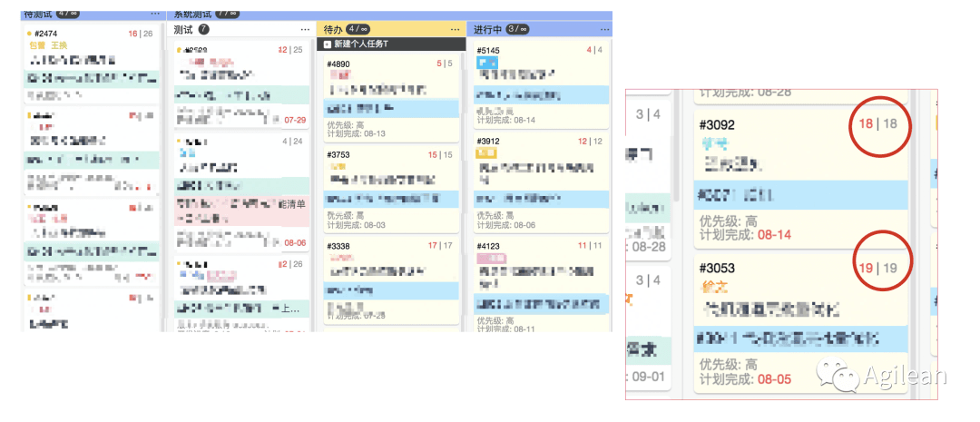Click the 7 count badge on 测试
Viewport: 980px width, 422px height.
click(204, 29)
